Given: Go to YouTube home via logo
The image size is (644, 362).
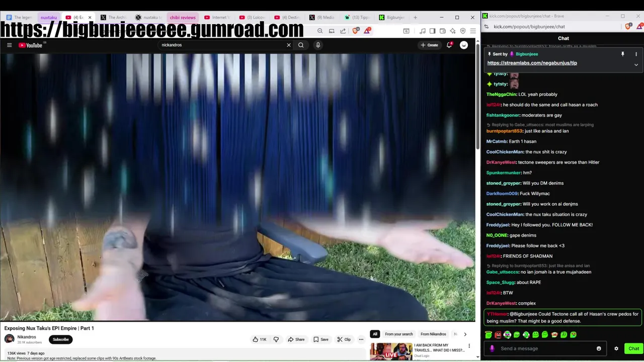Looking at the screenshot, I should 31,45.
